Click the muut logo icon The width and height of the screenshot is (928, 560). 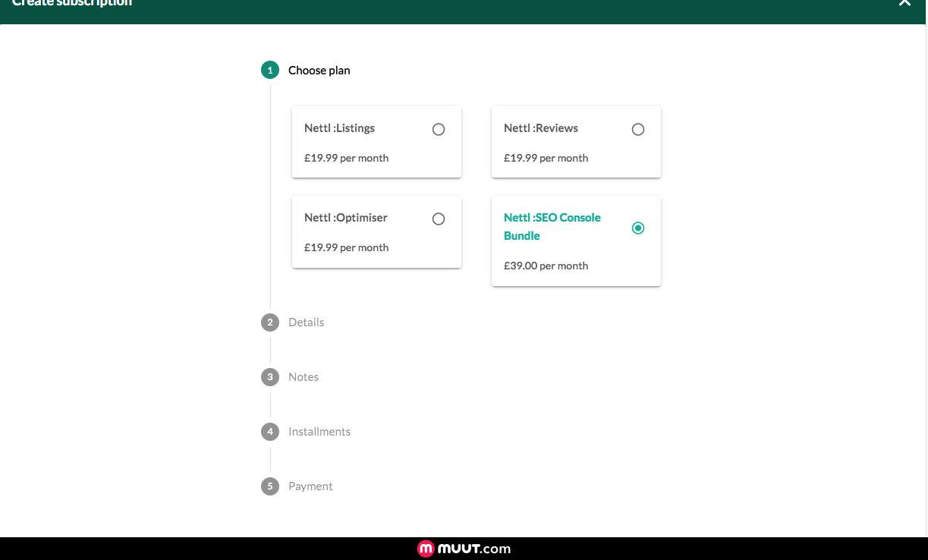click(426, 549)
